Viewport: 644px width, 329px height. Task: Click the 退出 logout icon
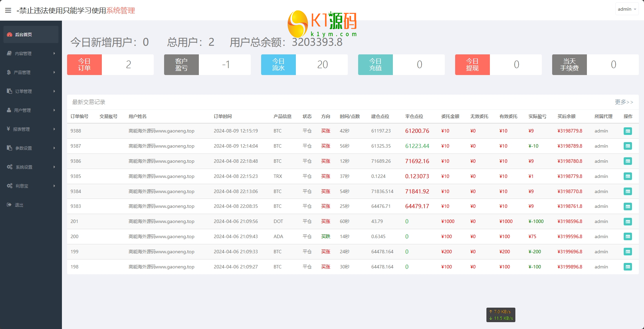[9, 205]
